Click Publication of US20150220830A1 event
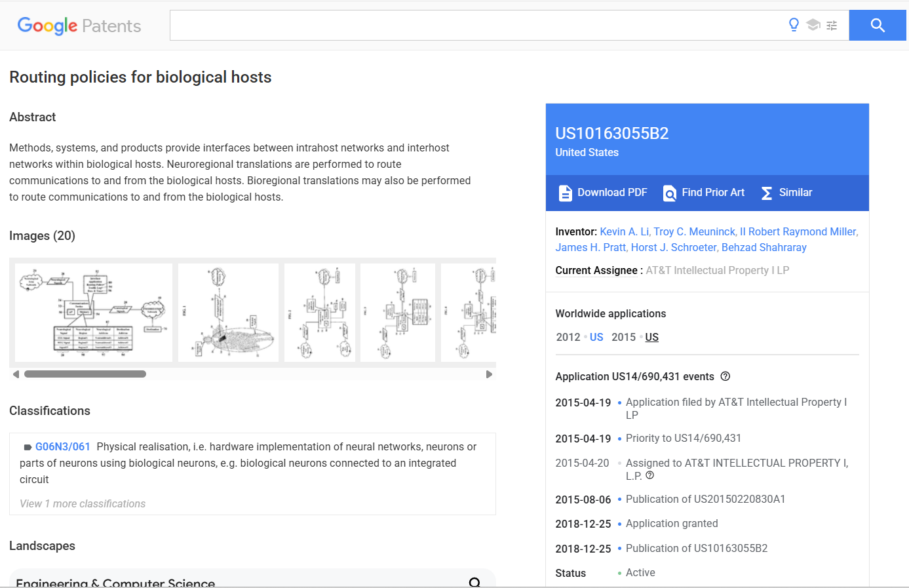This screenshot has height=588, width=909. click(x=705, y=499)
